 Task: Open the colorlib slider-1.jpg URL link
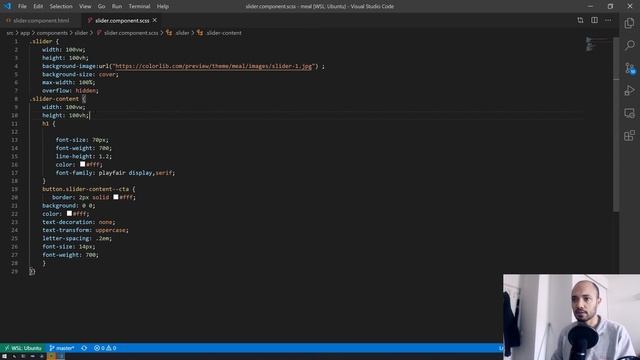213,66
